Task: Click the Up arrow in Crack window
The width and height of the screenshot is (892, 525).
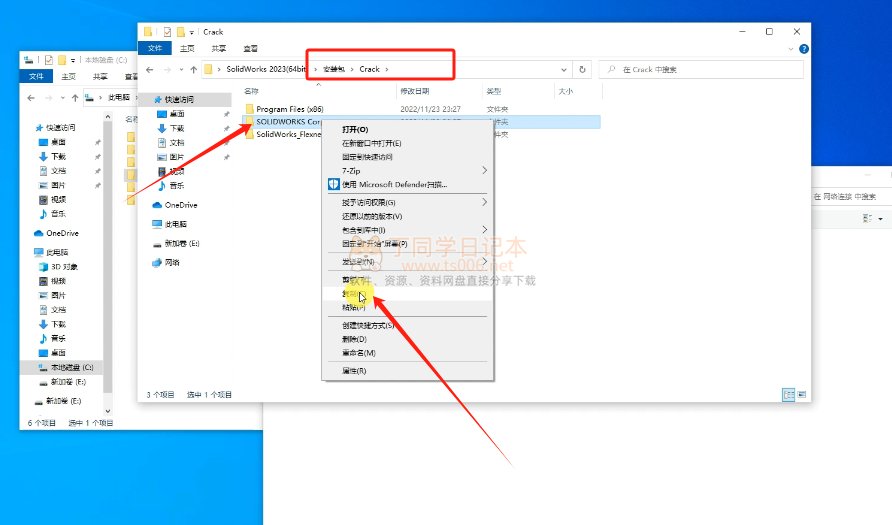Action: (193, 69)
